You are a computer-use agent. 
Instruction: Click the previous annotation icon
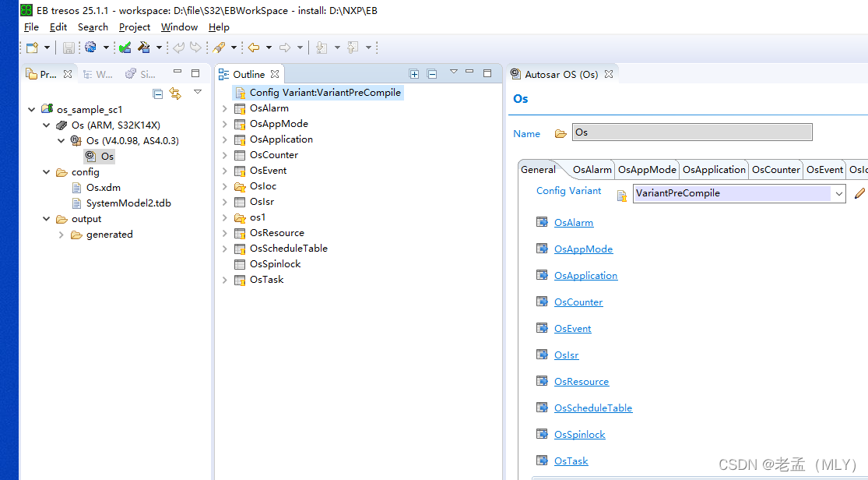pyautogui.click(x=353, y=48)
